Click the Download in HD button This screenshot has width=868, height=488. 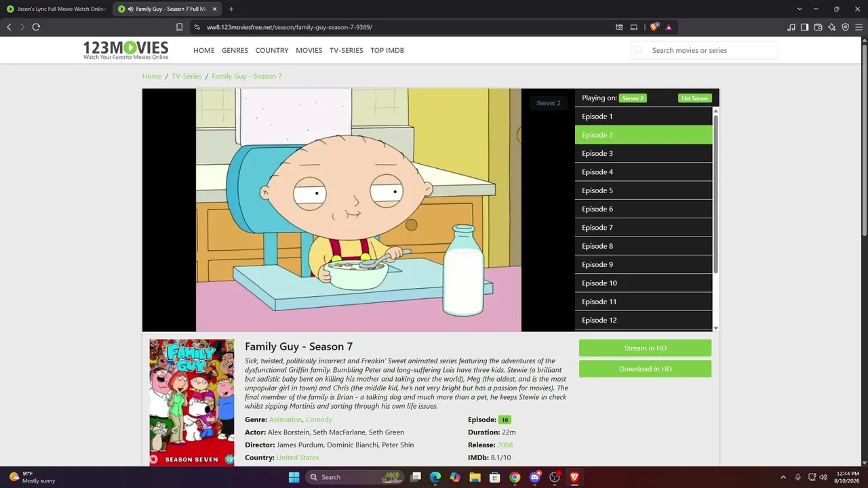coord(645,369)
